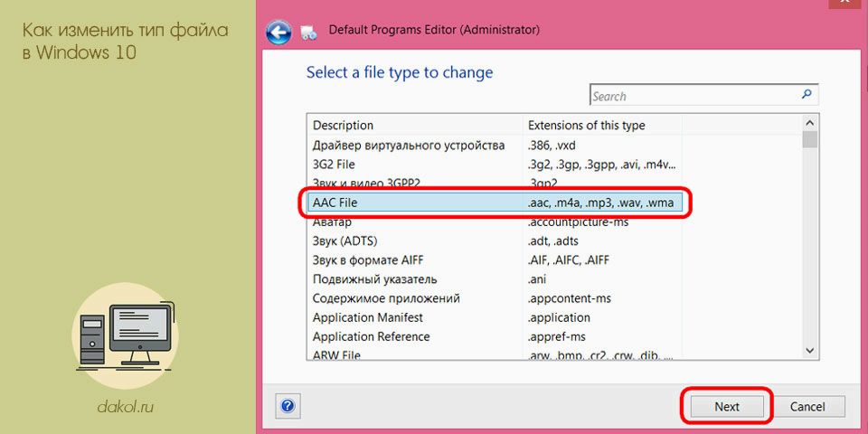Click the list scrollbar down arrow

810,351
